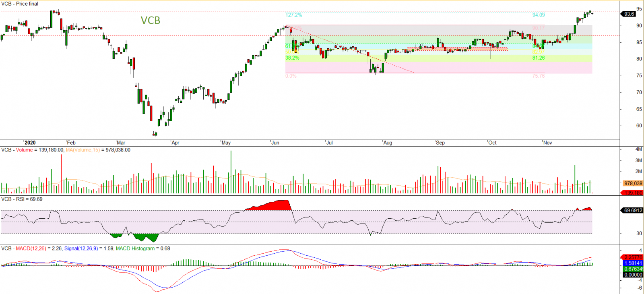Image resolution: width=644 pixels, height=294 pixels.
Task: Click the 90.17 Fibonacci price label
Action: (539, 28)
